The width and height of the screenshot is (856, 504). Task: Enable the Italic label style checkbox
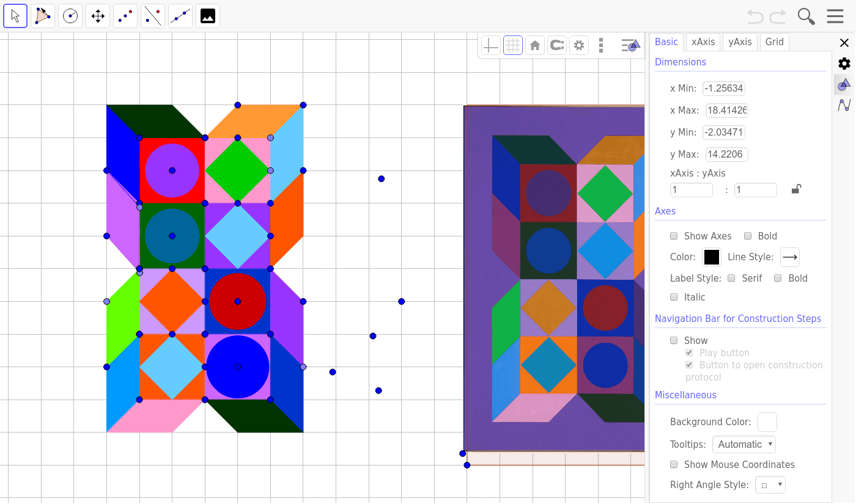pos(674,297)
